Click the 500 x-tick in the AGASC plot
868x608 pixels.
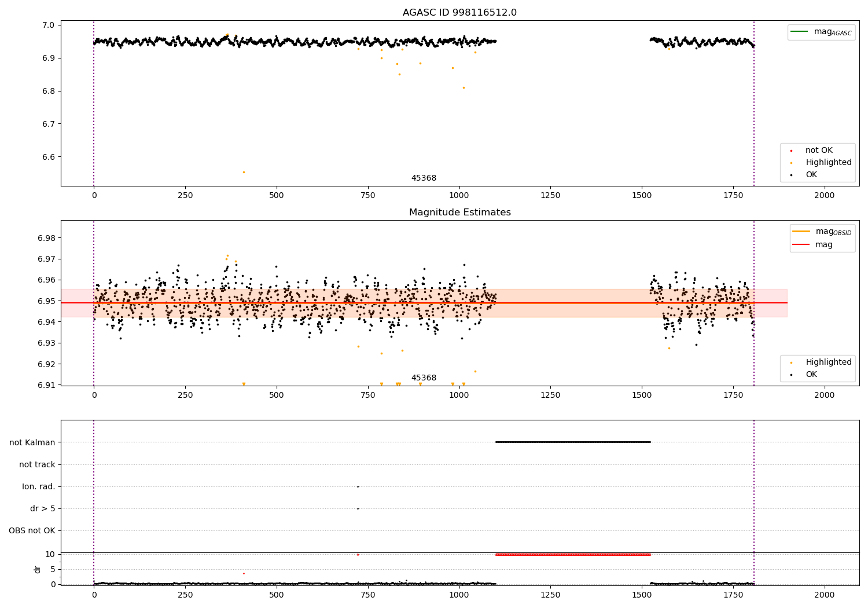(x=277, y=195)
